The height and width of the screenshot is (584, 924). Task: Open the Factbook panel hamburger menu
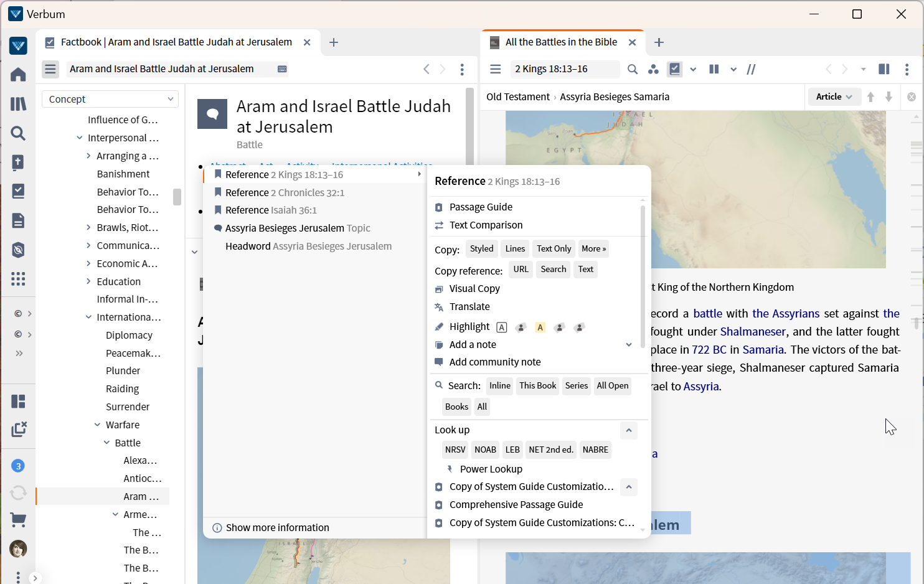pos(50,69)
